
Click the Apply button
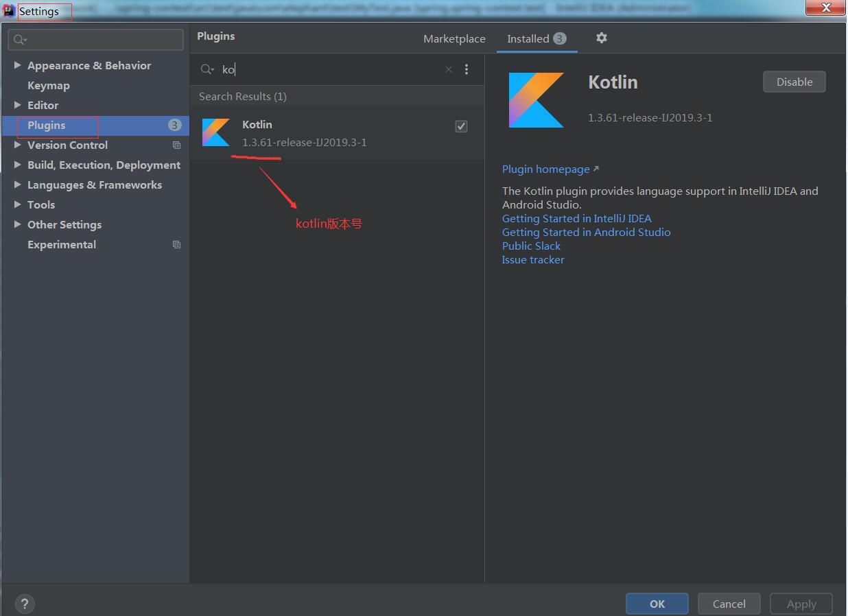[x=801, y=604]
